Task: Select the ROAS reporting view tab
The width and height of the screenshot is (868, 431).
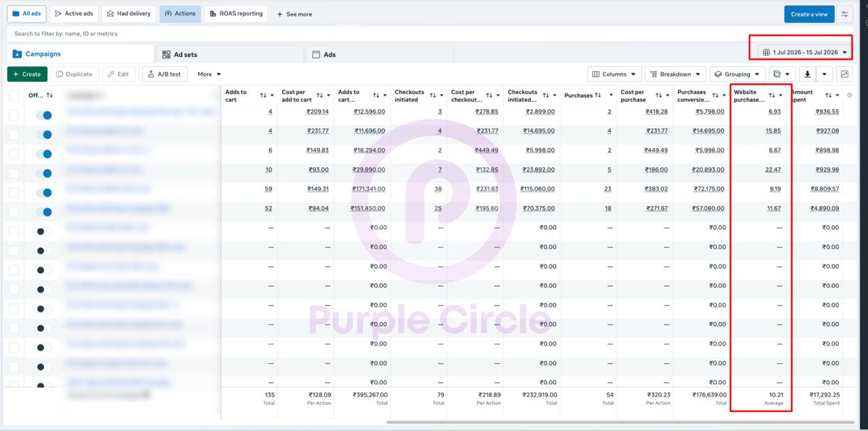Action: [x=236, y=14]
